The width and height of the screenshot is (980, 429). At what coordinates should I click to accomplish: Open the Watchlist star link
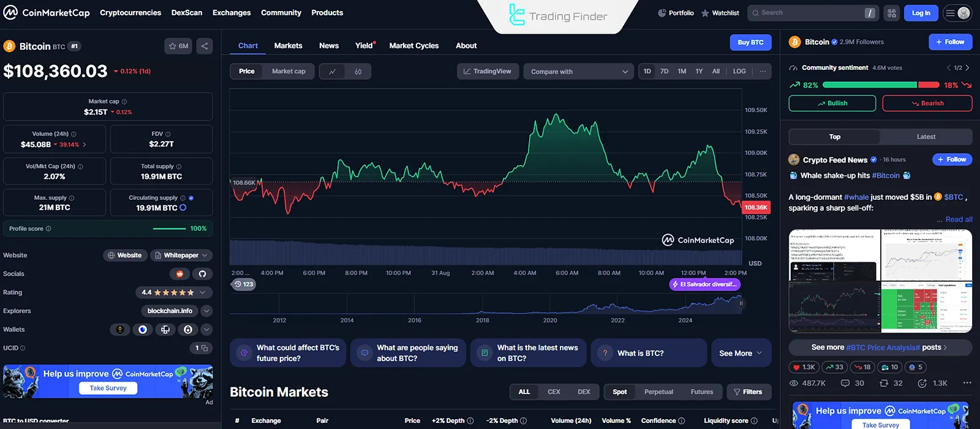pos(720,13)
